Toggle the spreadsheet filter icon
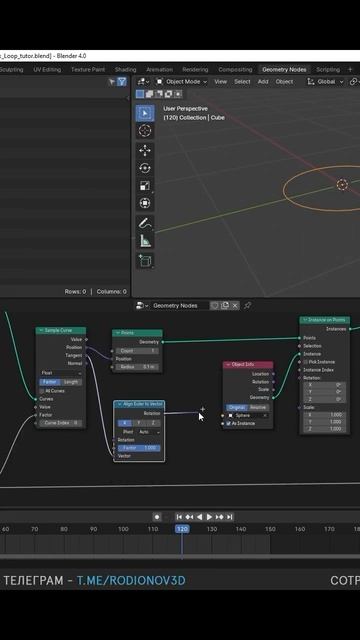 pos(122,82)
